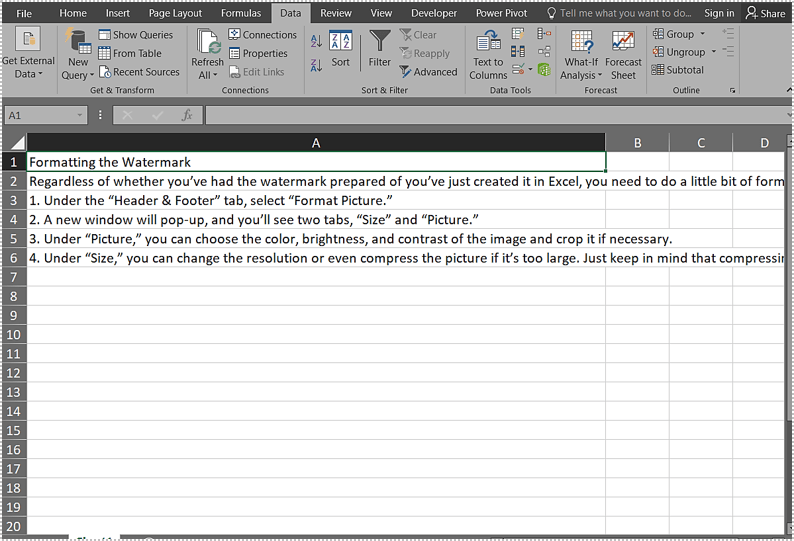Viewport: 794px width, 541px height.
Task: Open the Name Box dropdown arrow
Action: tap(80, 116)
